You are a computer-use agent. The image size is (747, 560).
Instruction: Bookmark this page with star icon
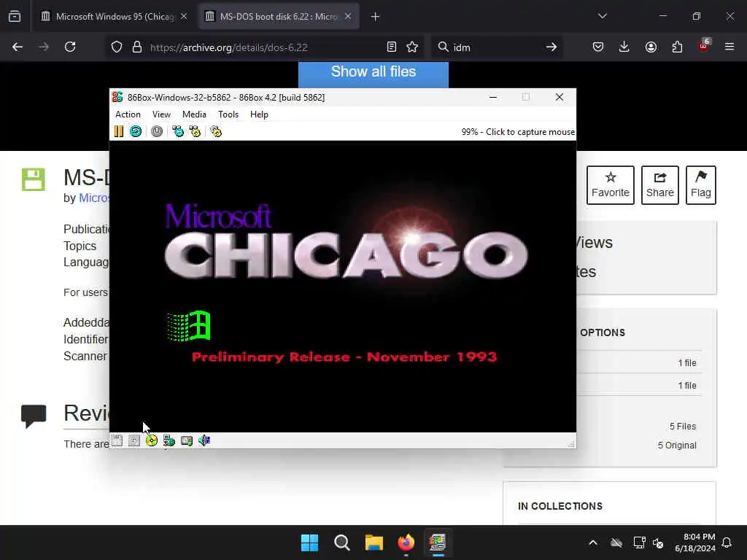[412, 47]
